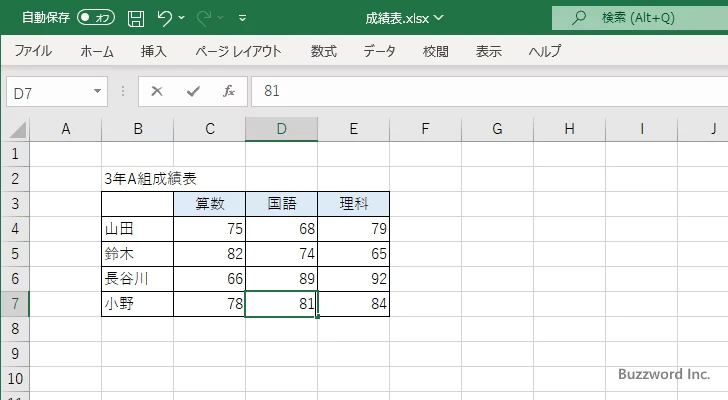Click the cell with value 74
This screenshot has width=728, height=400.
click(281, 254)
